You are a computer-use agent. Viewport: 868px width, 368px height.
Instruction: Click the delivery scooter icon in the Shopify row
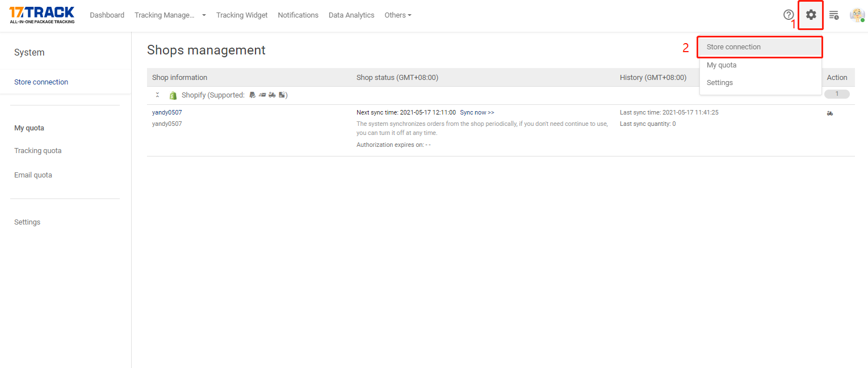(x=272, y=95)
